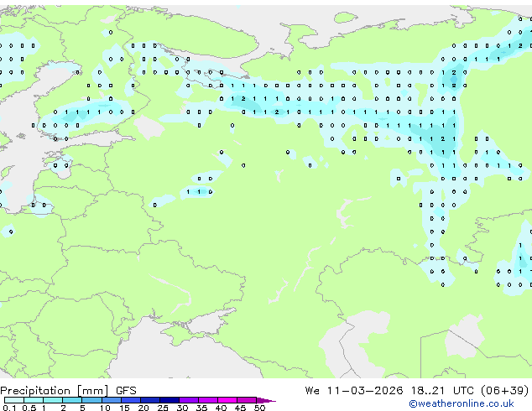Screen dimensions: 532x411
Task: Select the 30–35 mm purple legend swatch
Action: pos(189,400)
